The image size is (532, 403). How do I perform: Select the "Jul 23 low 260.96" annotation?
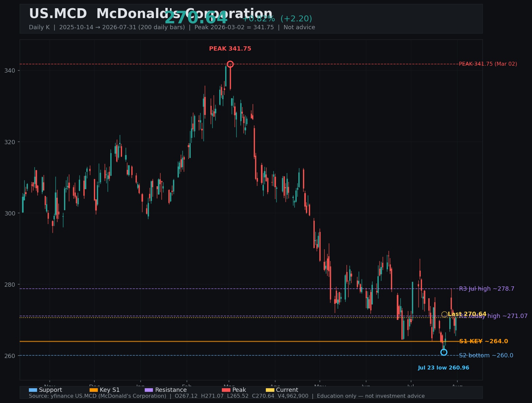[443, 368]
